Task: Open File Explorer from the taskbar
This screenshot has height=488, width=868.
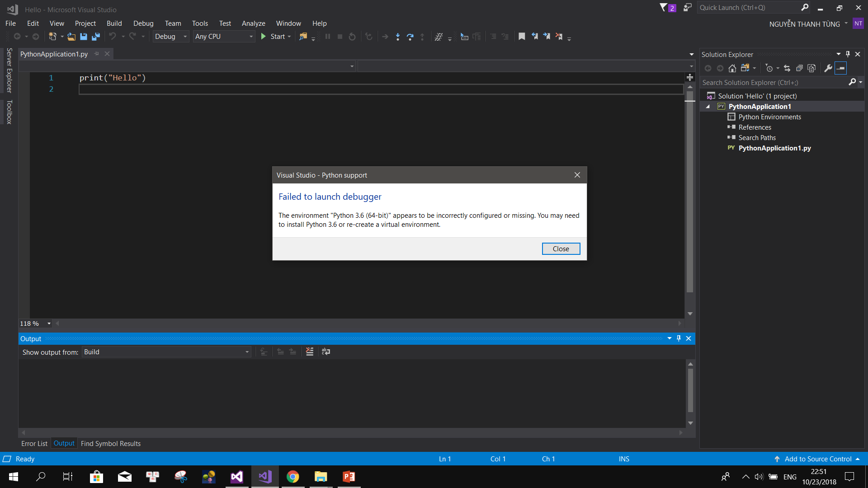Action: point(321,477)
